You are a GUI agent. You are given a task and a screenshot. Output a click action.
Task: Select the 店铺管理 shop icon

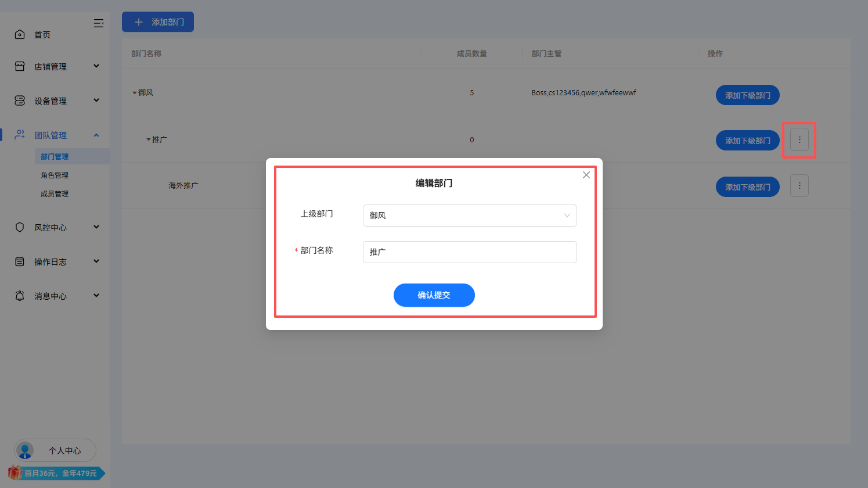[x=20, y=66]
